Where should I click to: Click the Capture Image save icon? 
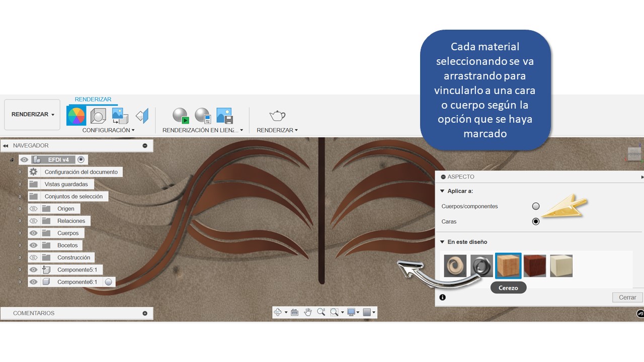(x=224, y=116)
